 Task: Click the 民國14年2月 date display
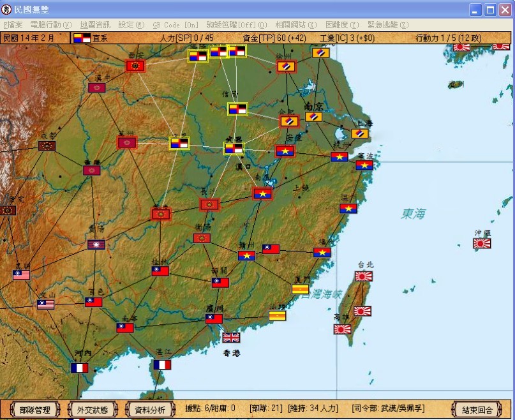point(29,38)
